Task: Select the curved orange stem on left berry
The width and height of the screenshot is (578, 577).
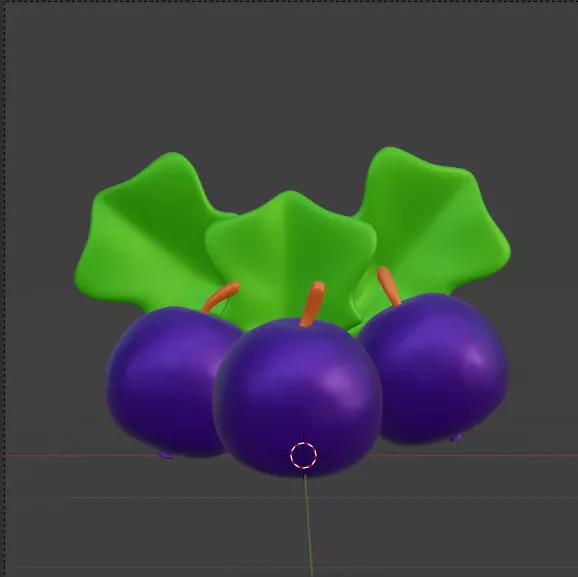Action: (x=221, y=296)
